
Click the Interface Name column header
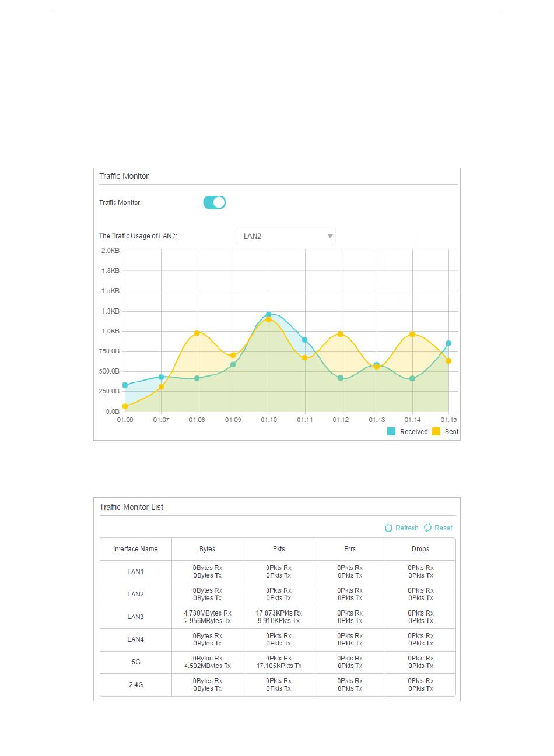pyautogui.click(x=135, y=549)
